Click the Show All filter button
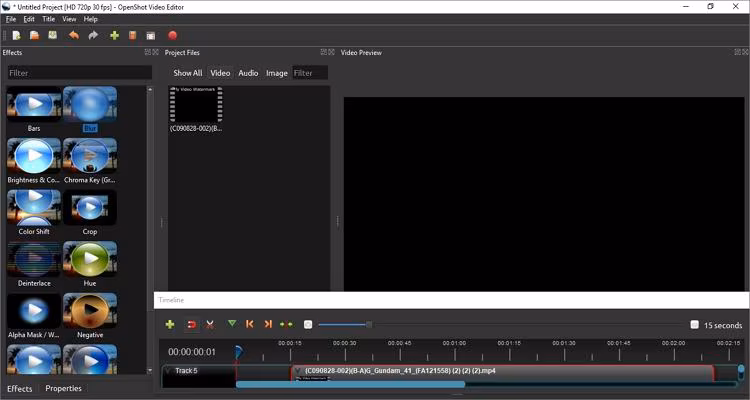This screenshot has width=750, height=400. pyautogui.click(x=188, y=73)
